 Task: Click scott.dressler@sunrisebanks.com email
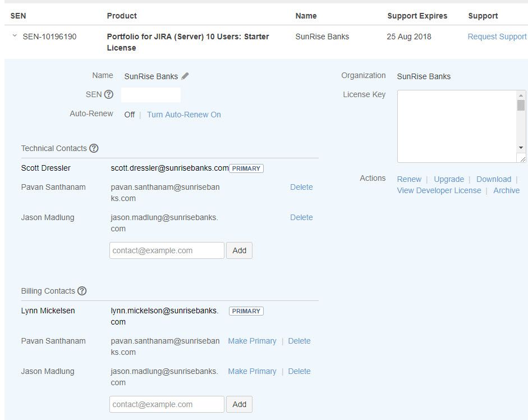(169, 168)
